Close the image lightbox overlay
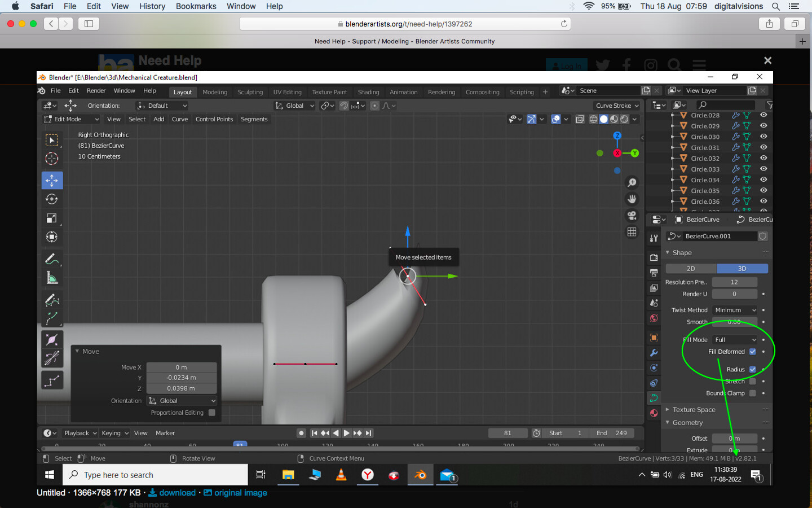 pyautogui.click(x=767, y=60)
